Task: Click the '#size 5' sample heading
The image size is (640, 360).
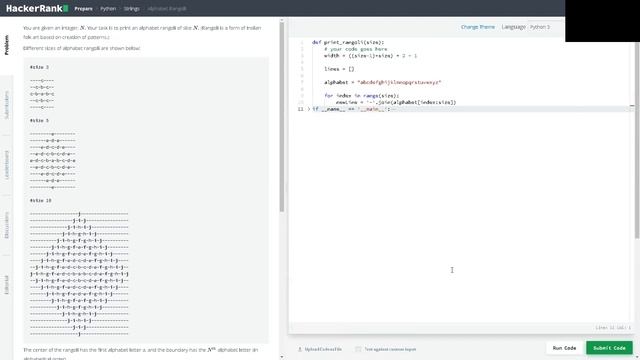Action: [x=39, y=121]
